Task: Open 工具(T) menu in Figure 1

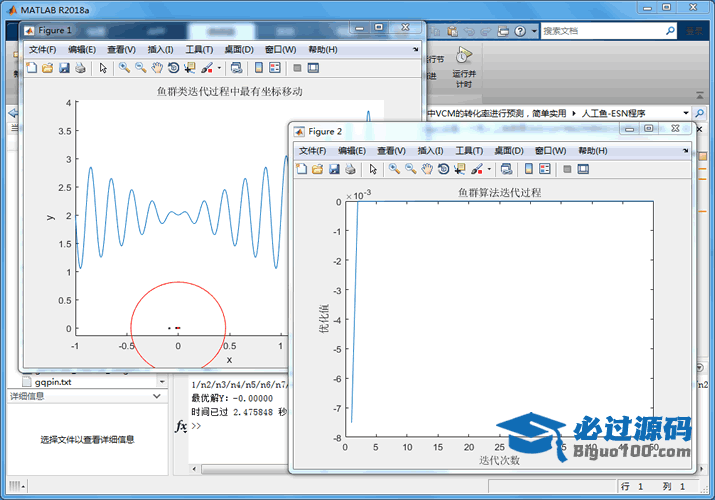Action: (x=199, y=49)
